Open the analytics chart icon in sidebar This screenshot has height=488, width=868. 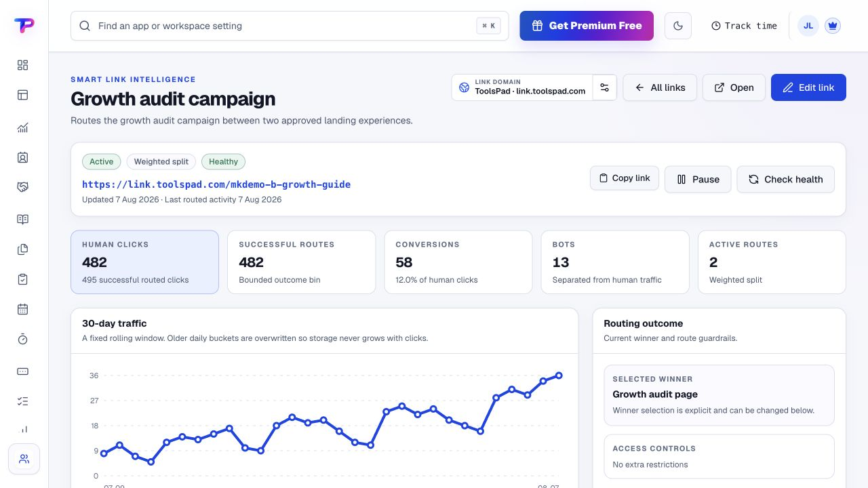click(x=22, y=127)
